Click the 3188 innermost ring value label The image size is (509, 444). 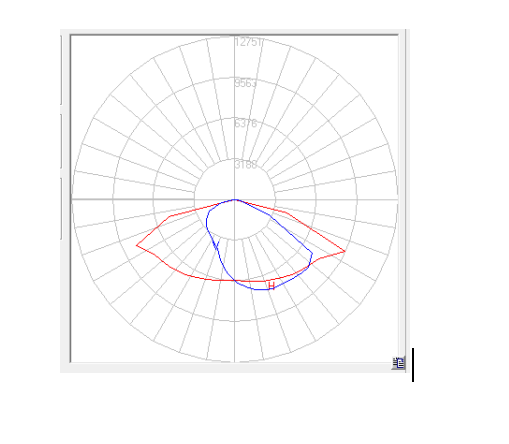pyautogui.click(x=246, y=165)
